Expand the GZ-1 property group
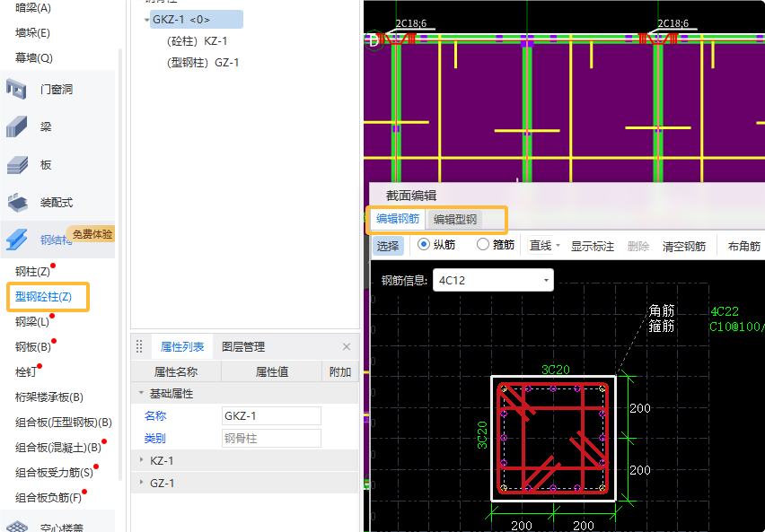 142,483
